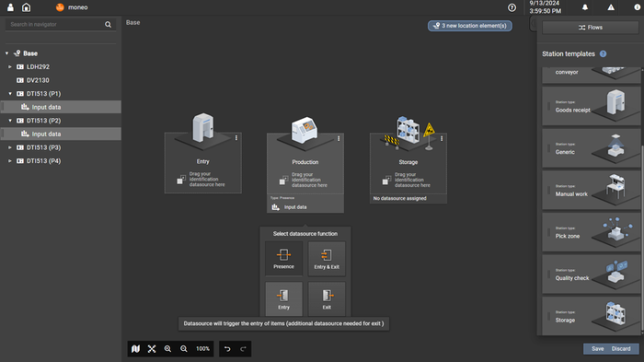Click the fit-to-screen icon in toolbar
Viewport: 644px width, 362px height.
click(x=152, y=349)
